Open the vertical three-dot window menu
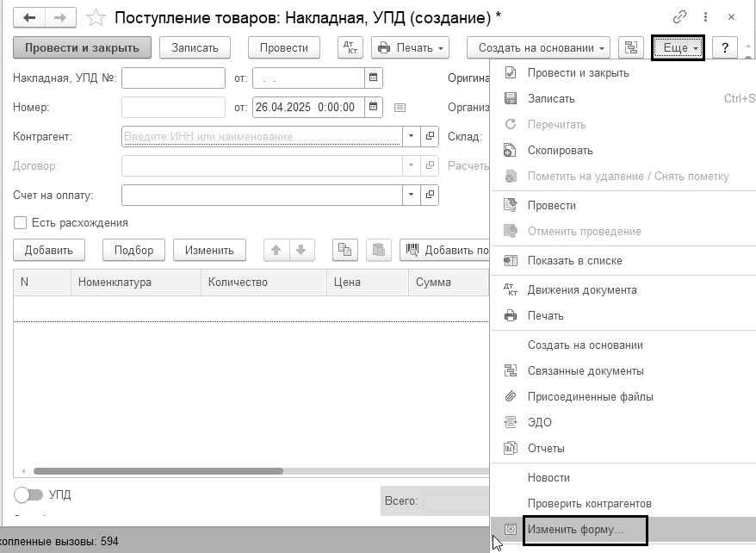Screen dimensions: 756x553 coord(705,17)
